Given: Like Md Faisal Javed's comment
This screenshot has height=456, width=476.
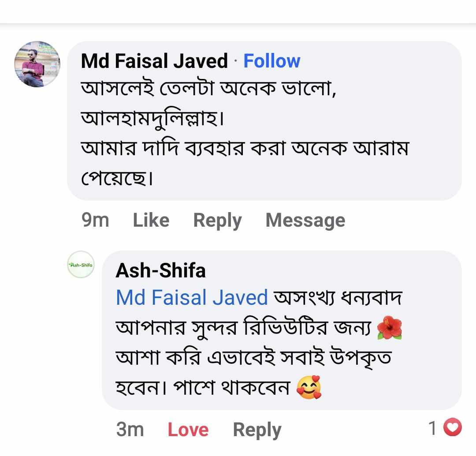Looking at the screenshot, I should tap(151, 220).
